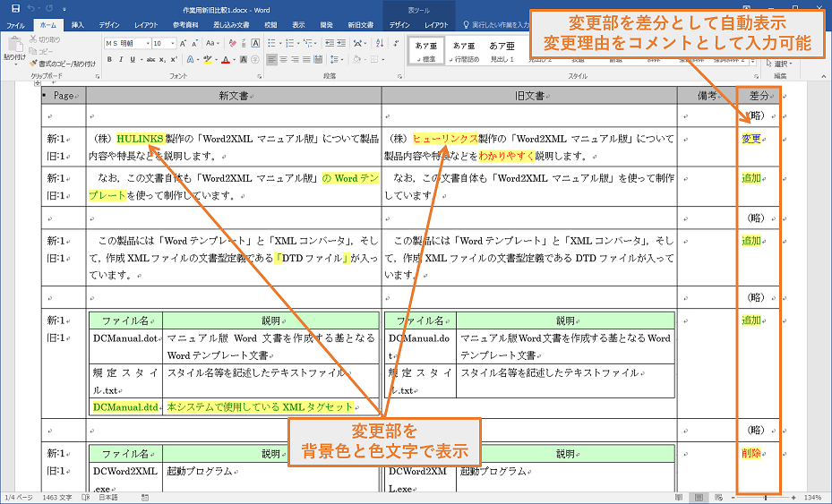Increase font size with the larger A icon

tap(183, 43)
